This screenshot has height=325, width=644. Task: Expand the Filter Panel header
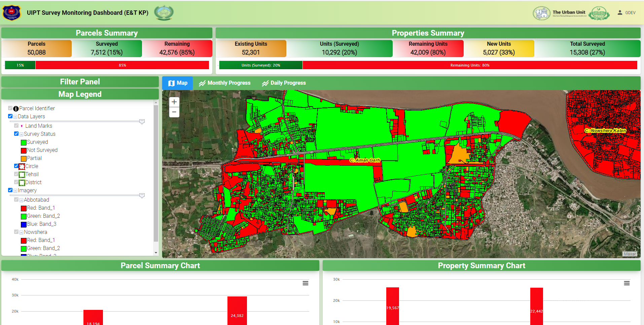pos(80,82)
